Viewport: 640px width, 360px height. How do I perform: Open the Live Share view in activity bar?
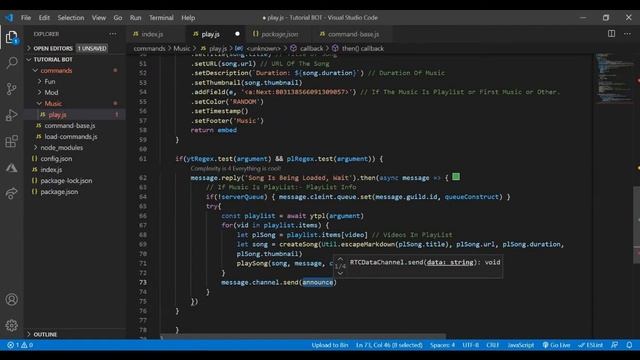point(11,193)
